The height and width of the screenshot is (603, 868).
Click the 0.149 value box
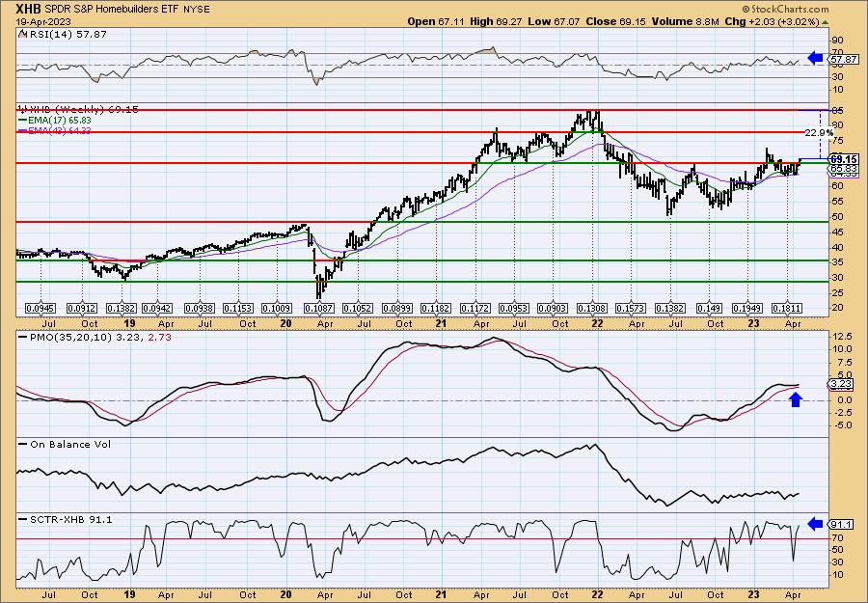tap(709, 308)
